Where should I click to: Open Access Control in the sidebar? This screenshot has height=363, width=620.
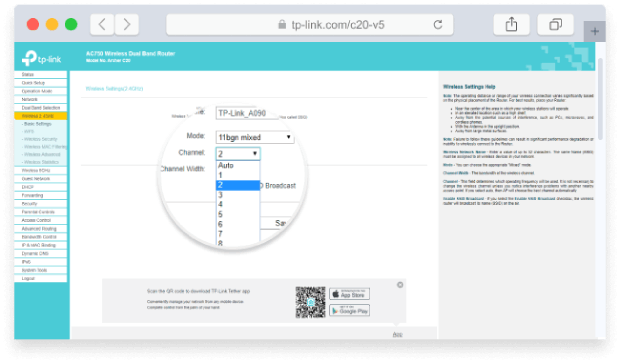click(41, 220)
